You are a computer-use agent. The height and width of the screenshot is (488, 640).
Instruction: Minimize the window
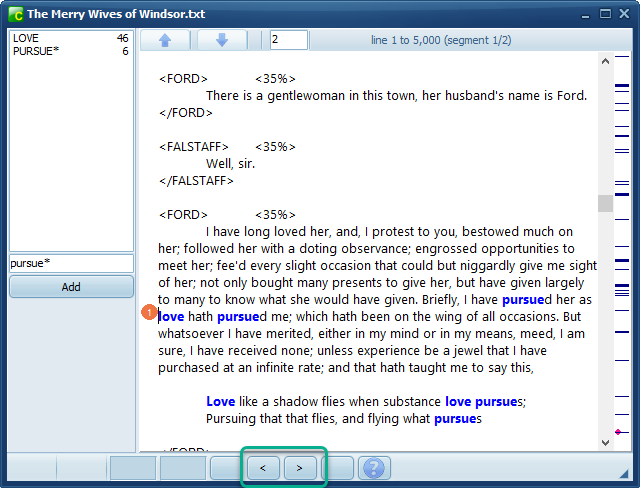pos(586,16)
